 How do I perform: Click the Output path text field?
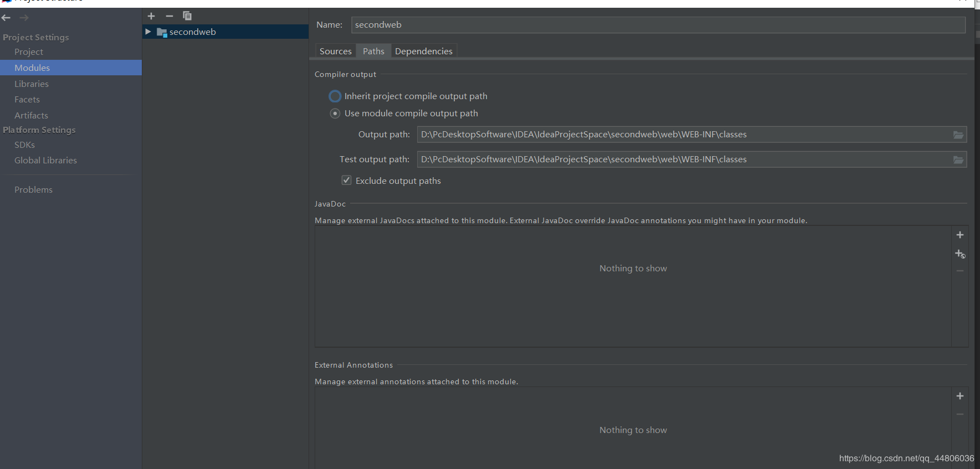[x=681, y=135]
